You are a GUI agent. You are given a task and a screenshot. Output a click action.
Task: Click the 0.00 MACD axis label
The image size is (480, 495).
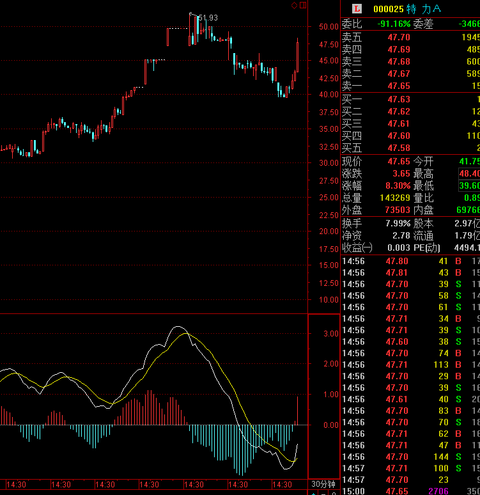click(x=331, y=425)
